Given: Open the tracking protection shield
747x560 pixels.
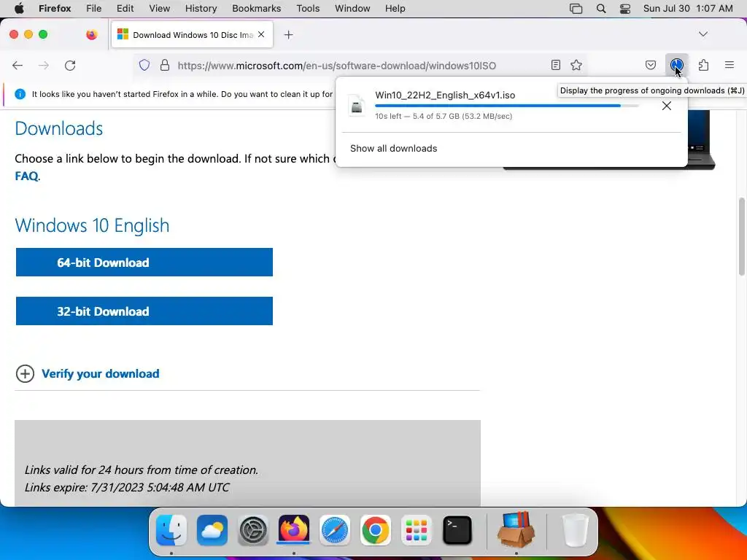Looking at the screenshot, I should point(144,65).
